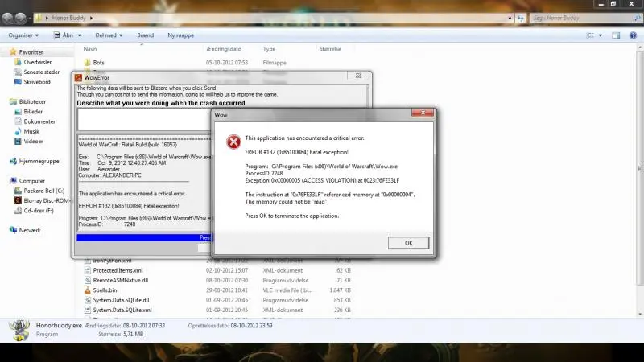Screen dimensions: 644x362
Task: Select the RemoteASMNative.dll file
Action: click(x=120, y=280)
